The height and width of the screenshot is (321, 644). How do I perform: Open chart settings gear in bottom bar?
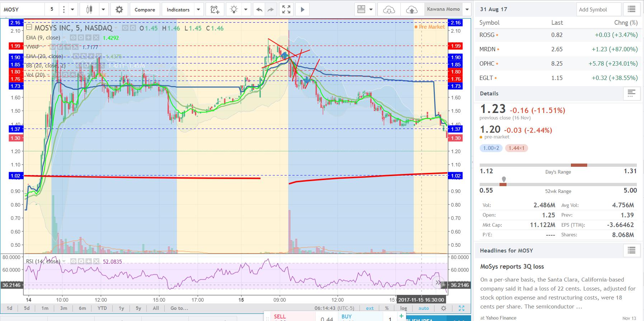coord(443,308)
